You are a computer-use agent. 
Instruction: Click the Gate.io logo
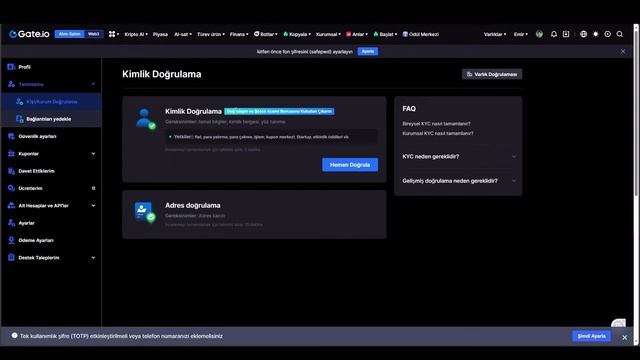(29, 34)
